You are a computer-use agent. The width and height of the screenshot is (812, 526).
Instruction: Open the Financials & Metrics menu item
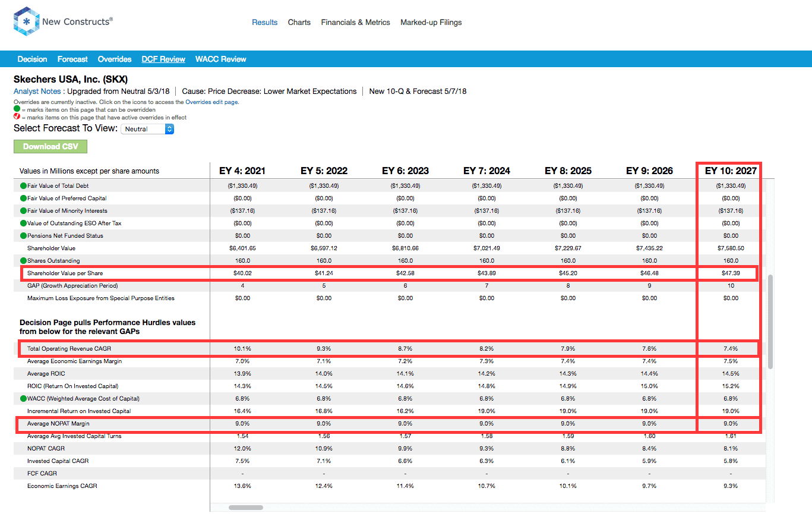click(x=356, y=23)
